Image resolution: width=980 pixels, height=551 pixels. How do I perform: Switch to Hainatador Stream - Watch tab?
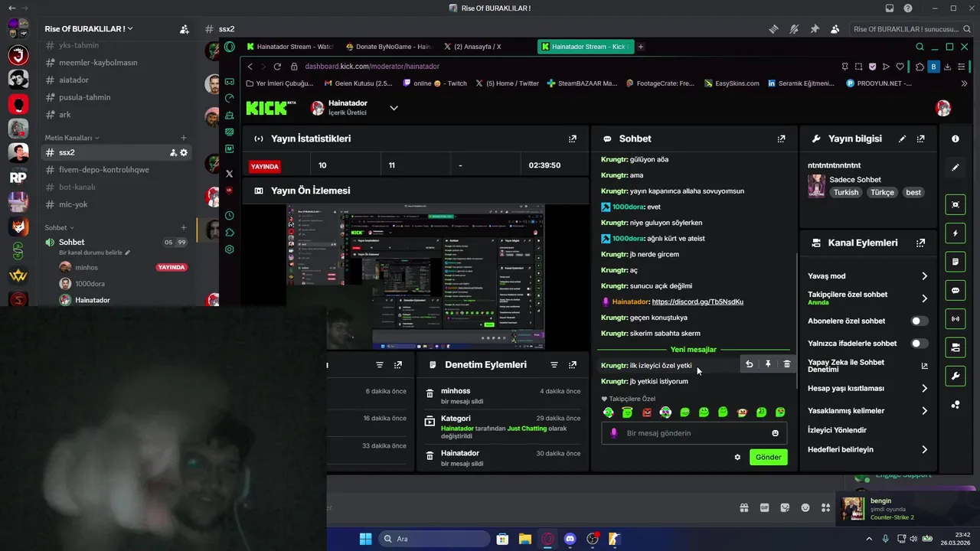pyautogui.click(x=289, y=47)
